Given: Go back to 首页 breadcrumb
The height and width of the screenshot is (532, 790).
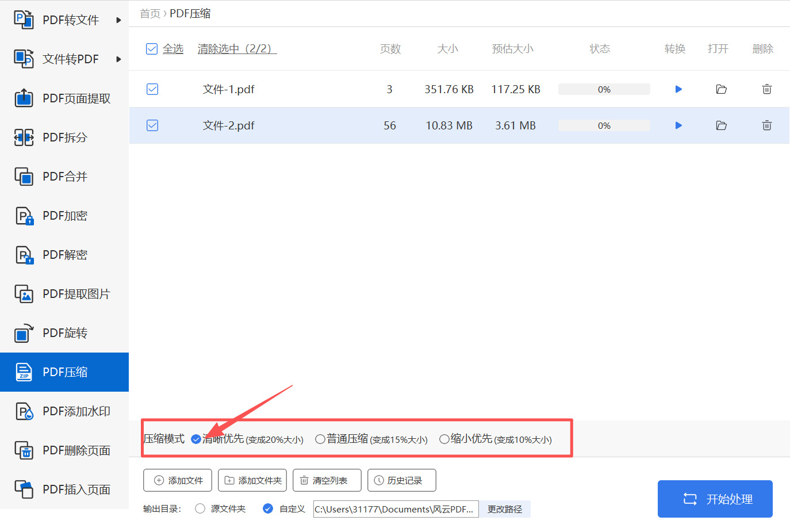Looking at the screenshot, I should pos(149,13).
